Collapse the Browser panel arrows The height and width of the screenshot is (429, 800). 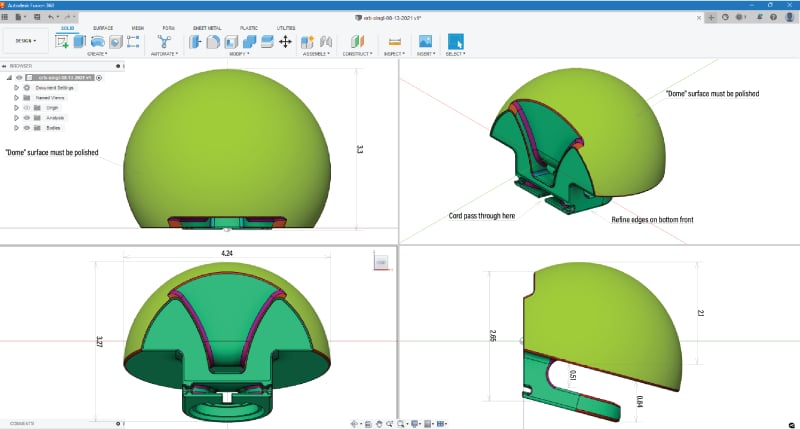pos(4,66)
